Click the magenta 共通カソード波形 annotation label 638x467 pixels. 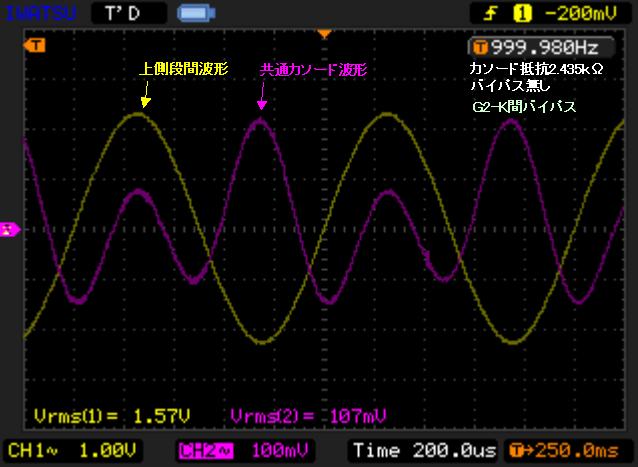[x=313, y=69]
